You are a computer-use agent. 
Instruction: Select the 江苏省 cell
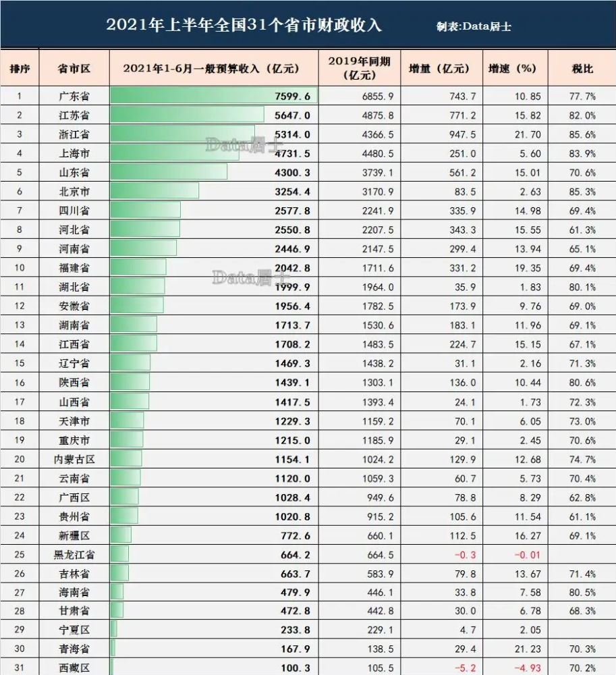74,115
